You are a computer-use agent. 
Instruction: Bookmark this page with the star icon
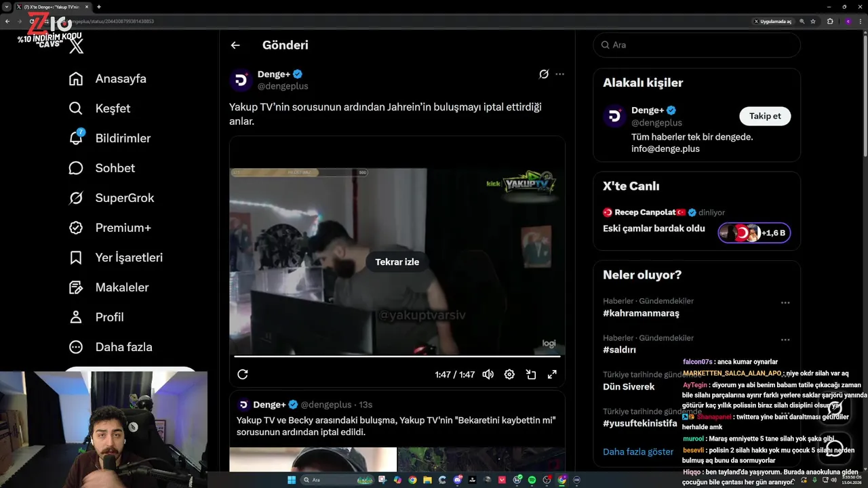pos(813,21)
